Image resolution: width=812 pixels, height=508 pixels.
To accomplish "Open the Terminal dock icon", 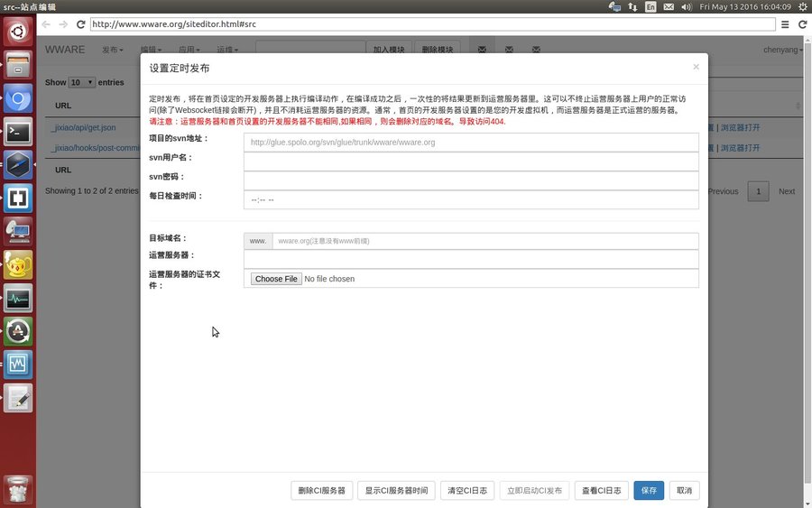I will (x=18, y=132).
